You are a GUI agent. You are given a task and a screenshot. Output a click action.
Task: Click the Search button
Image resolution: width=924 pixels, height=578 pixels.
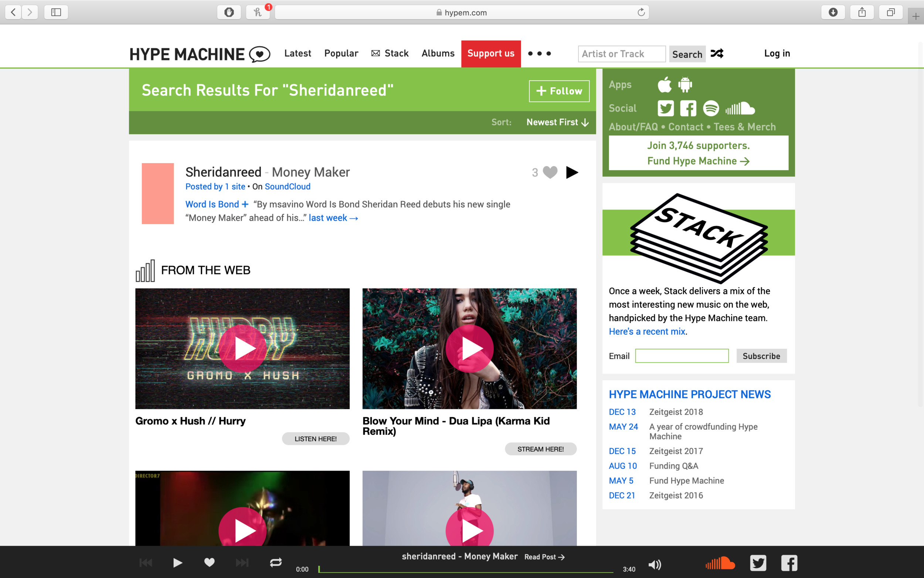(x=687, y=54)
